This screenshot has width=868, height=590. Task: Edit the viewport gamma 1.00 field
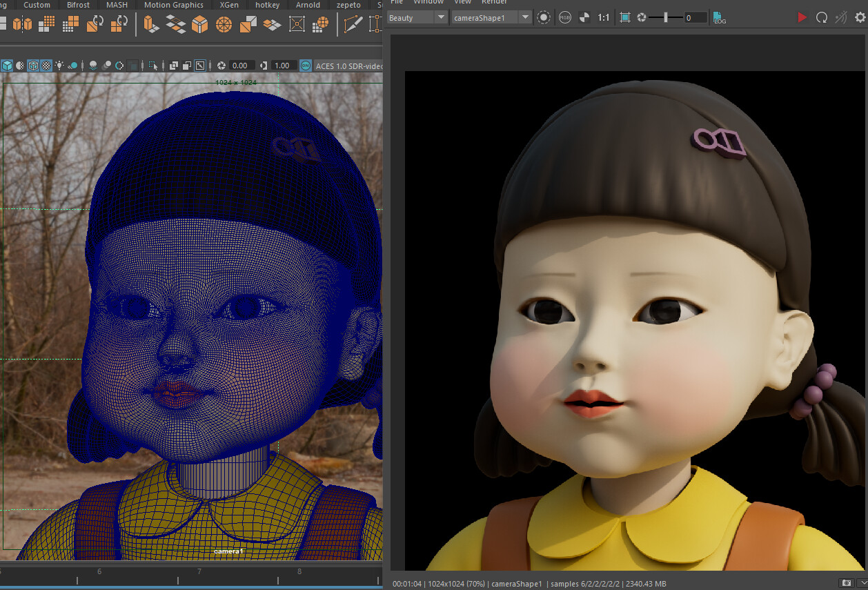[283, 66]
